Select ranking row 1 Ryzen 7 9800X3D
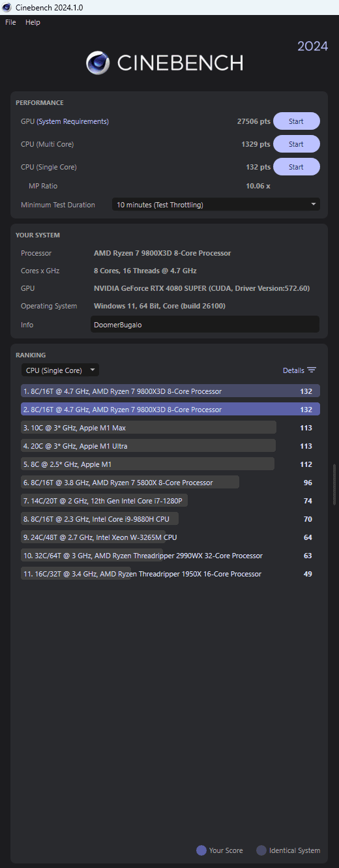The width and height of the screenshot is (339, 868). point(170,391)
